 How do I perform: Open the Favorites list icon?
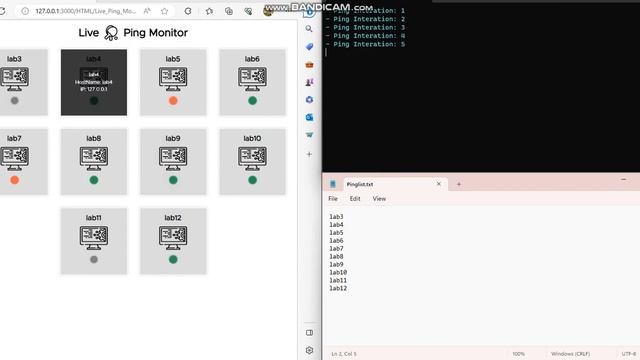coord(209,11)
